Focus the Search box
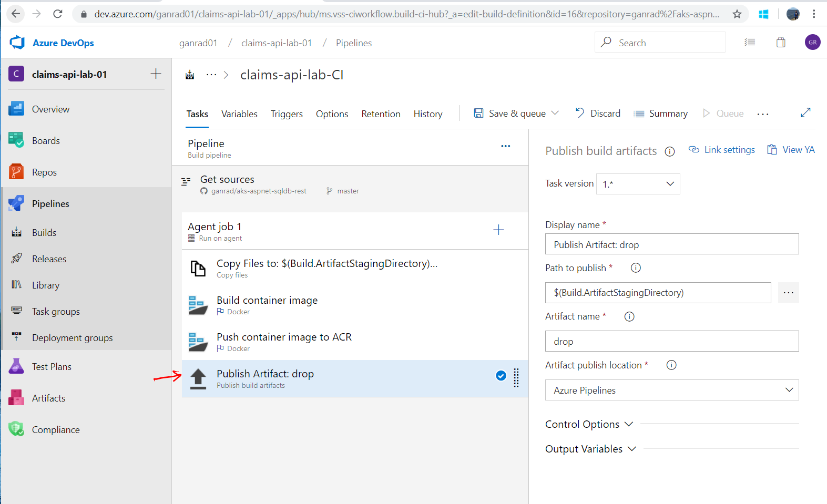Screen dimensions: 827x504 pos(660,42)
